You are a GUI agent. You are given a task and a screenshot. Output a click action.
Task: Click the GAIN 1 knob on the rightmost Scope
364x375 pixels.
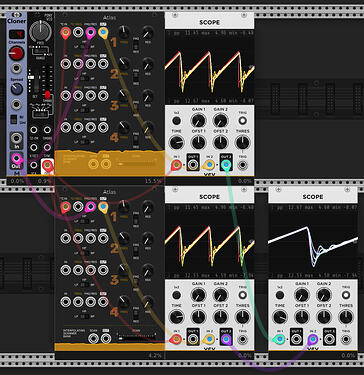tap(301, 295)
